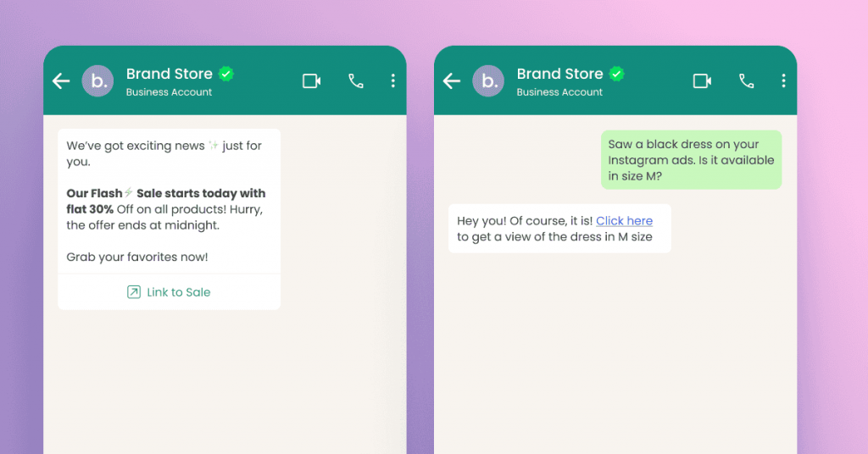
Task: Start video call in right chat
Action: click(703, 81)
